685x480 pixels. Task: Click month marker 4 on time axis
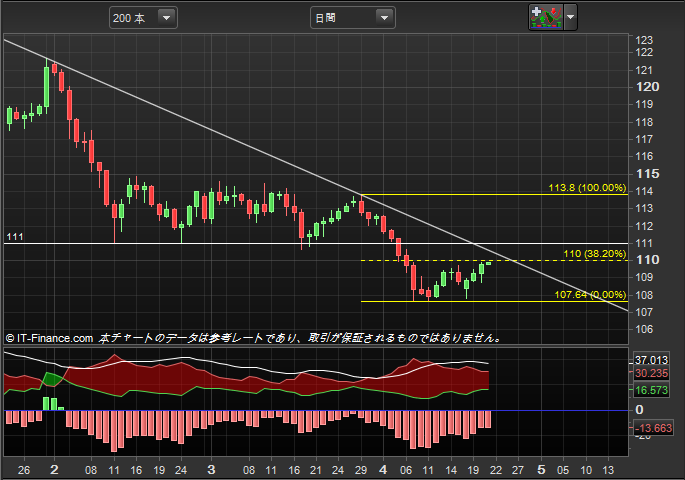[x=383, y=470]
